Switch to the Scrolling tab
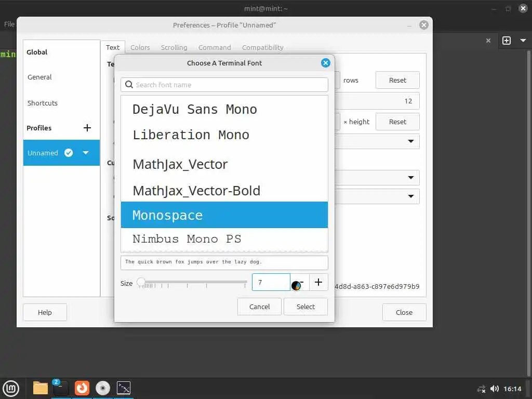 point(174,47)
